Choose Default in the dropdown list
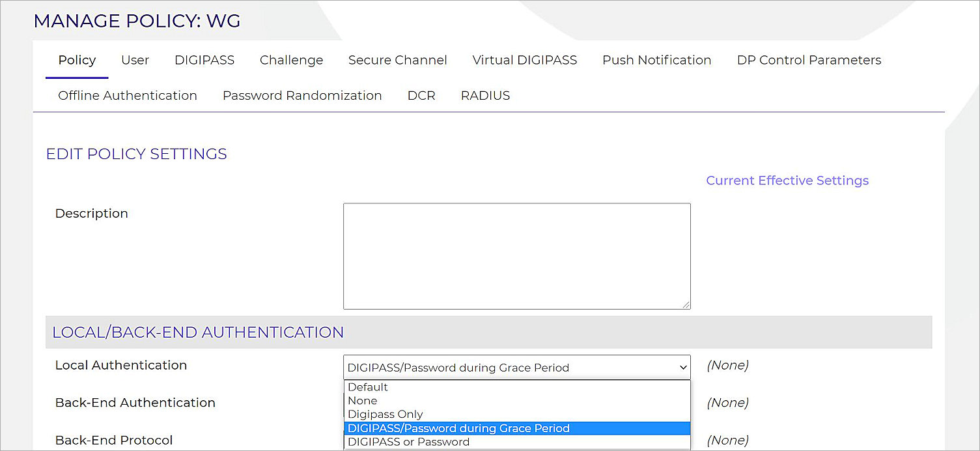The image size is (980, 451). tap(368, 387)
